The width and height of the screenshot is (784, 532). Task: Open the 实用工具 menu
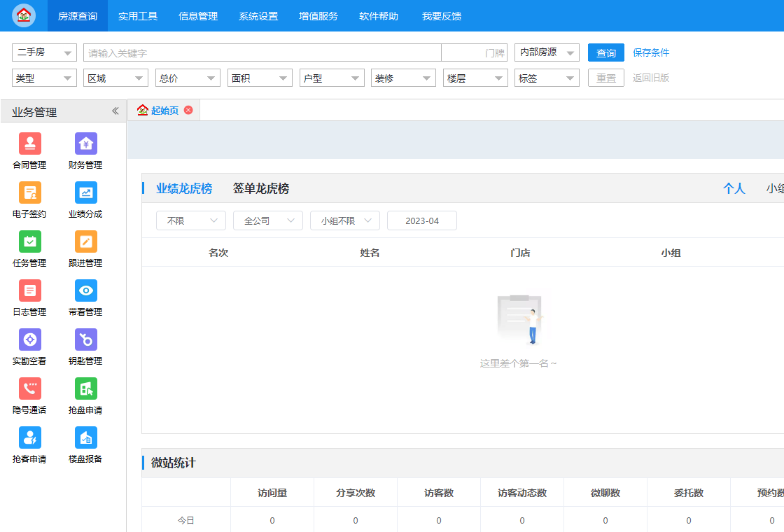click(138, 16)
